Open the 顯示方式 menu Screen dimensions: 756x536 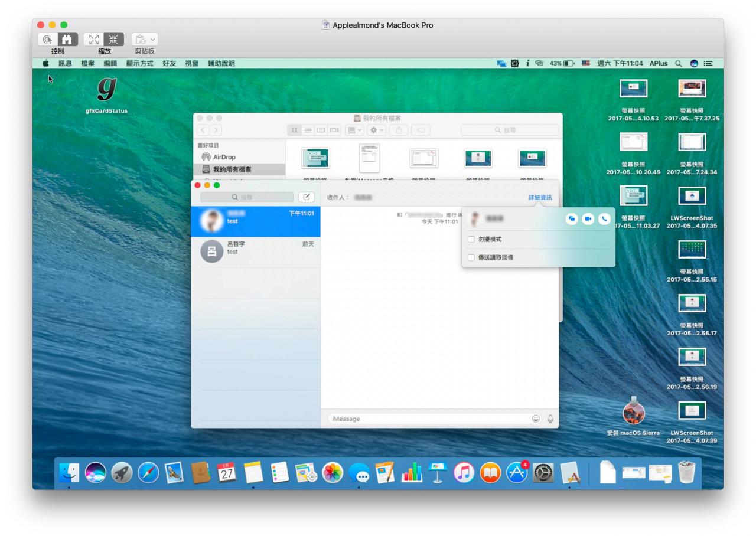pos(139,63)
